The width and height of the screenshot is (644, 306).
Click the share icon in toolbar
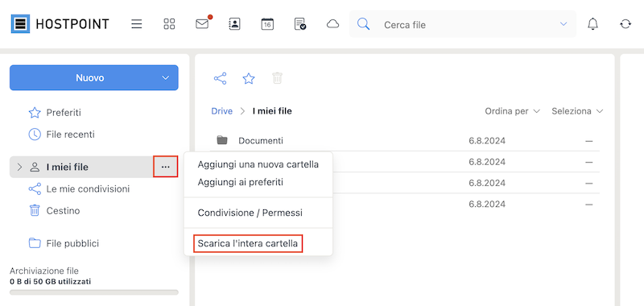[x=220, y=78]
